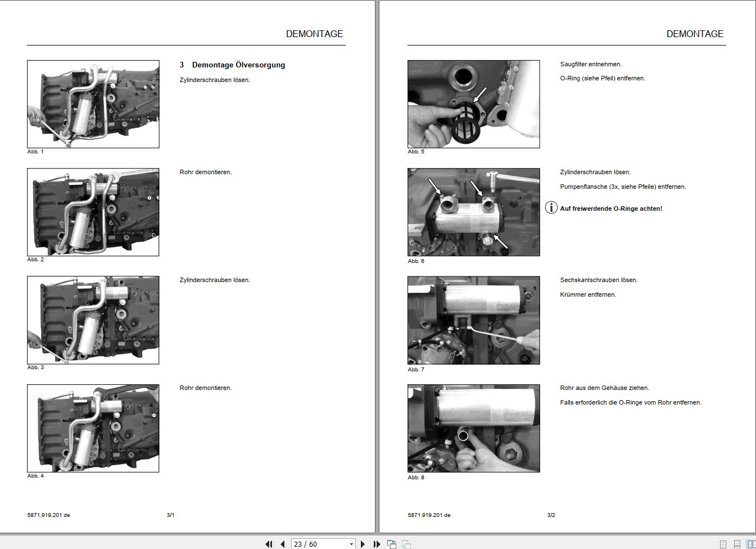Click the Abb. 3 photo
This screenshot has height=549, width=756.
pyautogui.click(x=93, y=320)
